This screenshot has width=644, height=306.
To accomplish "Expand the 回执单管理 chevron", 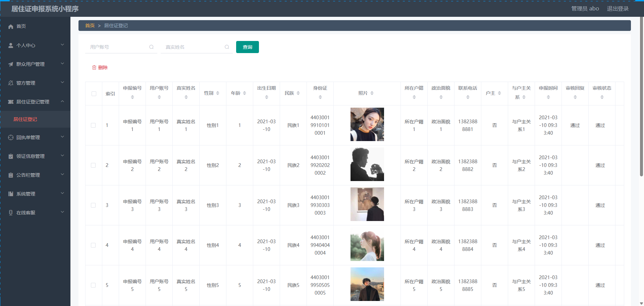I will click(62, 137).
